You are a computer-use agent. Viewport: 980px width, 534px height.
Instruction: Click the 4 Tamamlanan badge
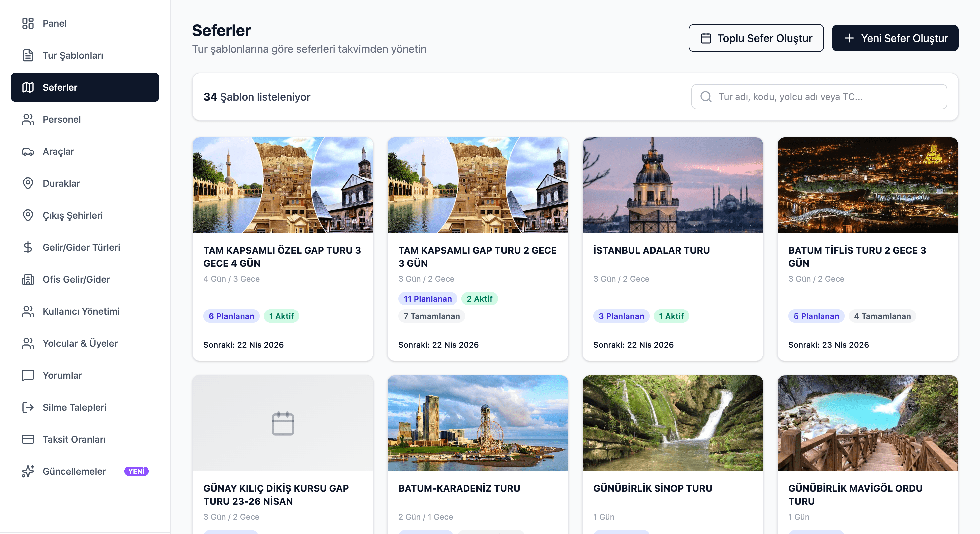[882, 316]
